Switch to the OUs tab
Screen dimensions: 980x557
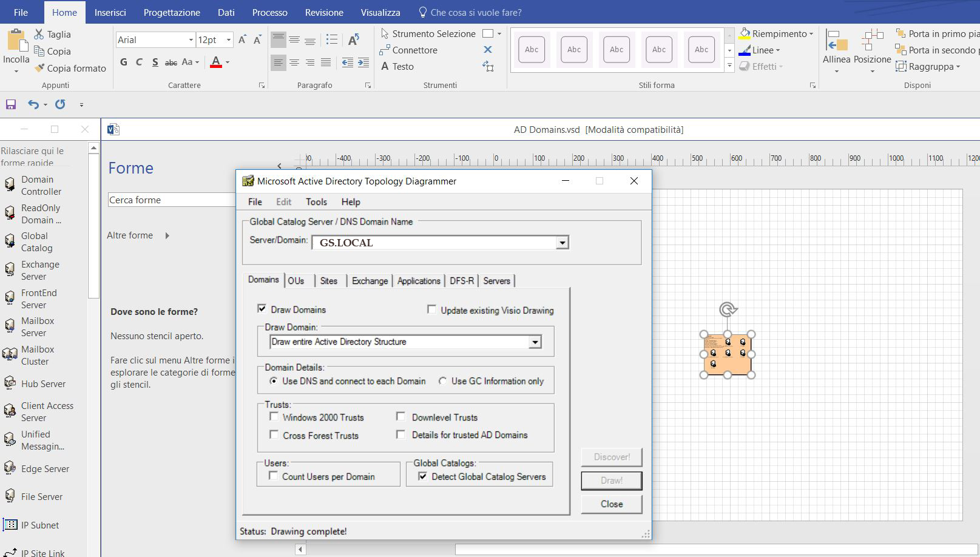(x=296, y=281)
